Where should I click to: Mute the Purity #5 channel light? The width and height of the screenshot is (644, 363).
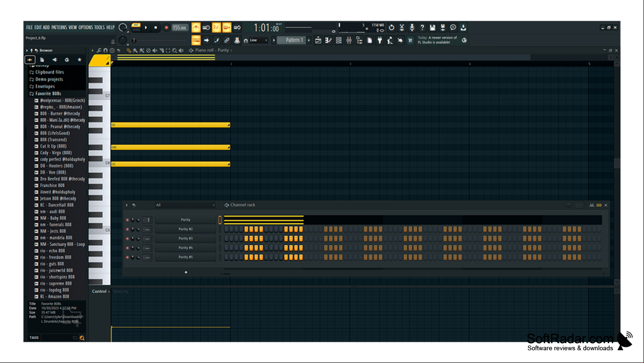(x=127, y=257)
